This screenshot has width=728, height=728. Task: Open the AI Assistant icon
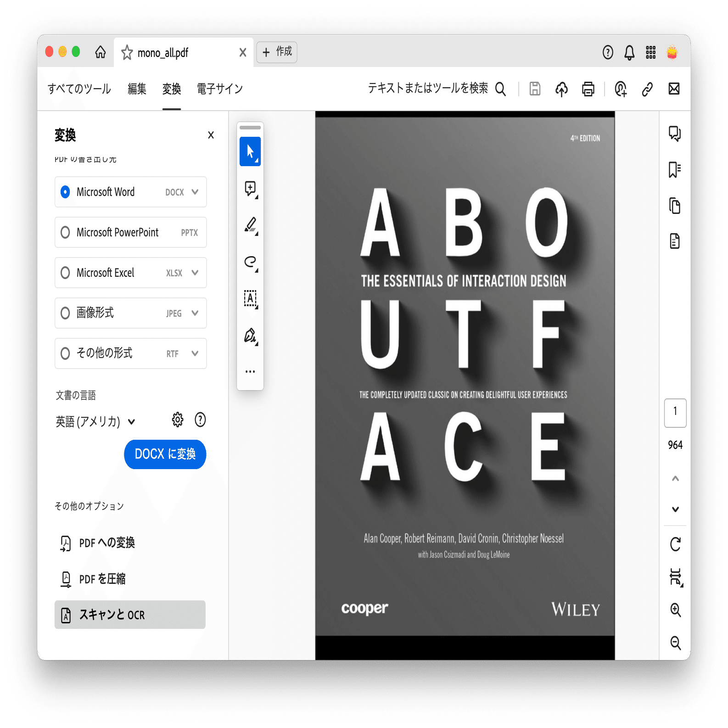pyautogui.click(x=621, y=89)
